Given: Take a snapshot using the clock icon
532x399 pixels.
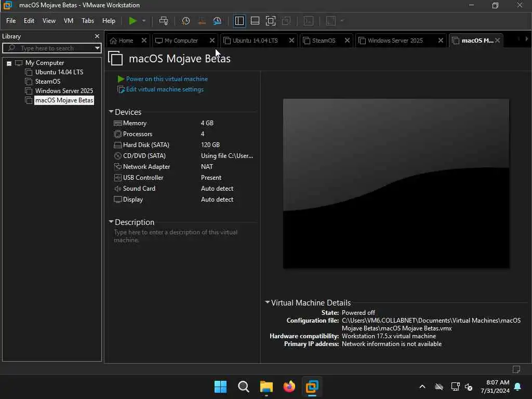Looking at the screenshot, I should click(x=185, y=21).
